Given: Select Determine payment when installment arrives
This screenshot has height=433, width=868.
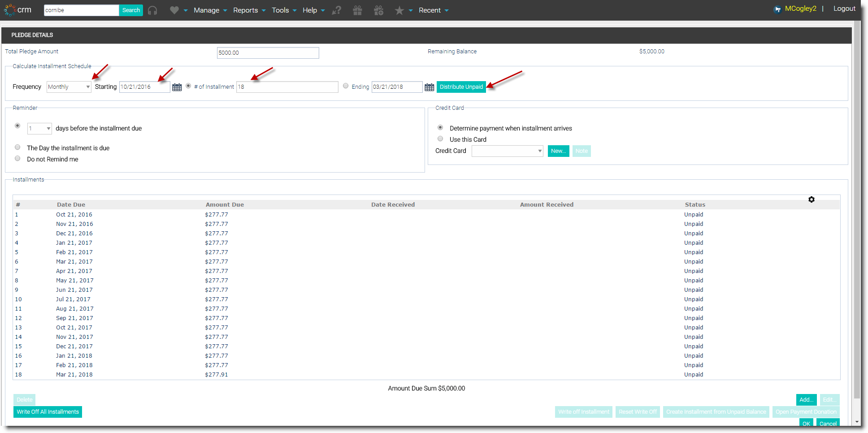Looking at the screenshot, I should tap(440, 127).
